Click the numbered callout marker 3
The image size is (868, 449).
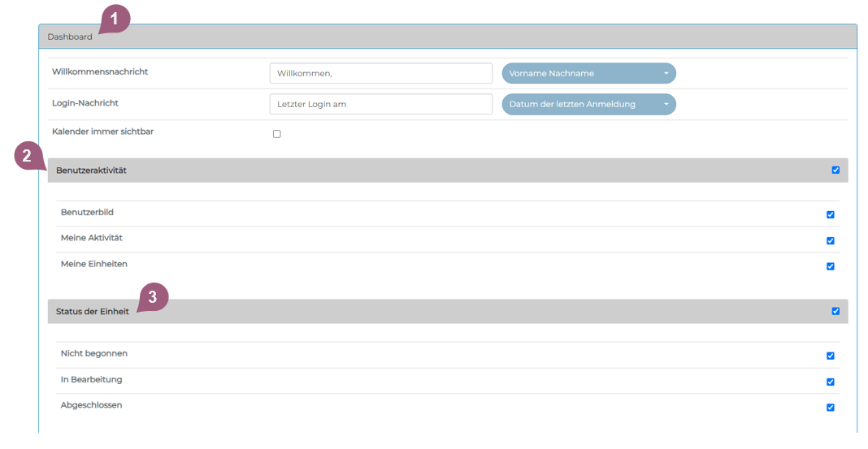(x=154, y=296)
